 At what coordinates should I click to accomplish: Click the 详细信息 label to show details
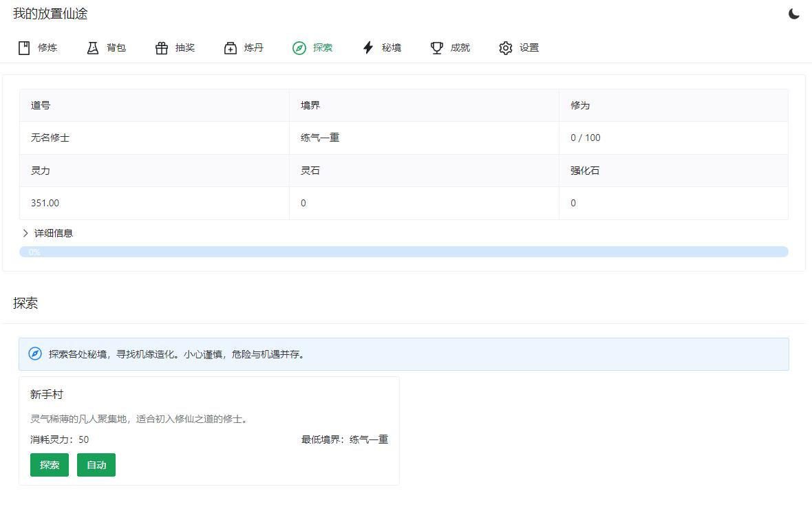pyautogui.click(x=54, y=233)
